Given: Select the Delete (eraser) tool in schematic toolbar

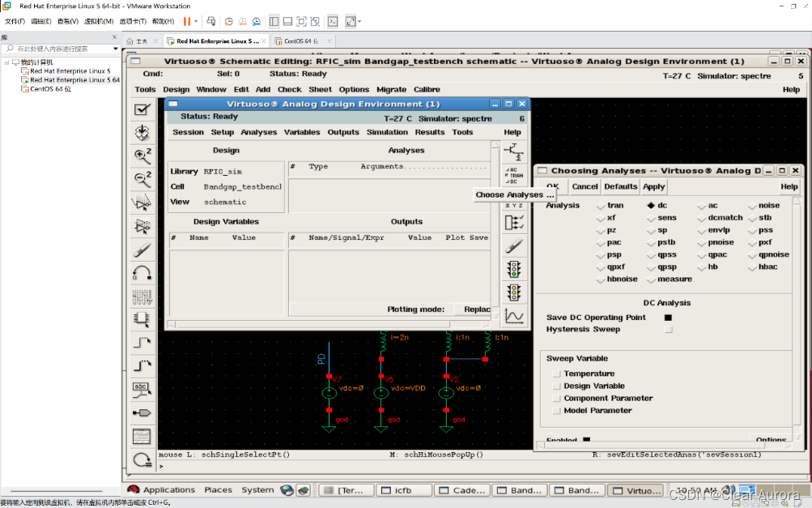Looking at the screenshot, I should coord(142,250).
